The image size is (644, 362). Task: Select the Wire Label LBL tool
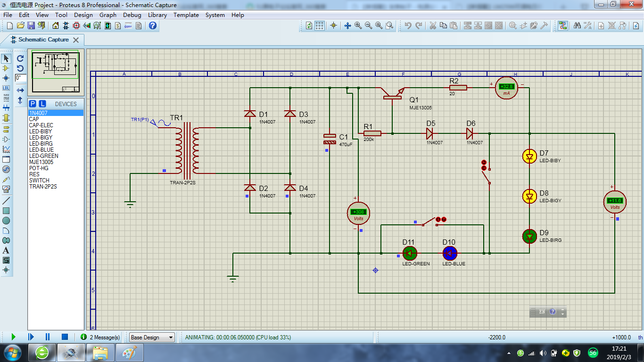click(6, 88)
